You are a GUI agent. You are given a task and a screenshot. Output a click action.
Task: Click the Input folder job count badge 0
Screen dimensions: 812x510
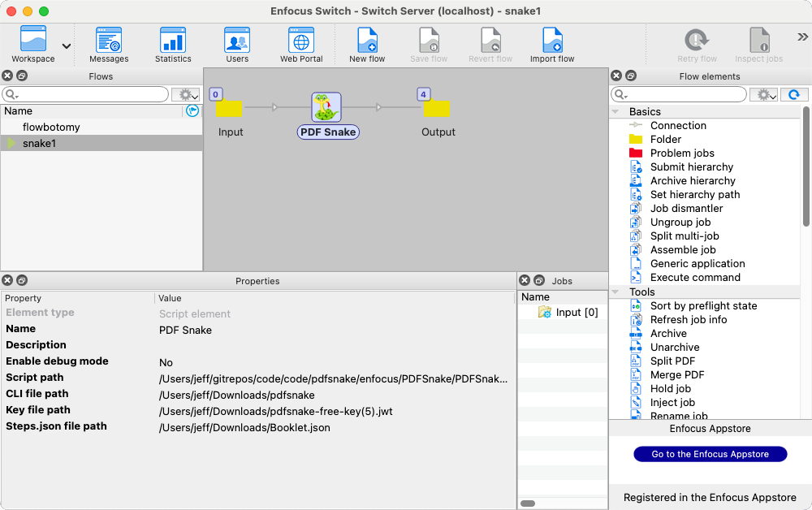point(216,94)
